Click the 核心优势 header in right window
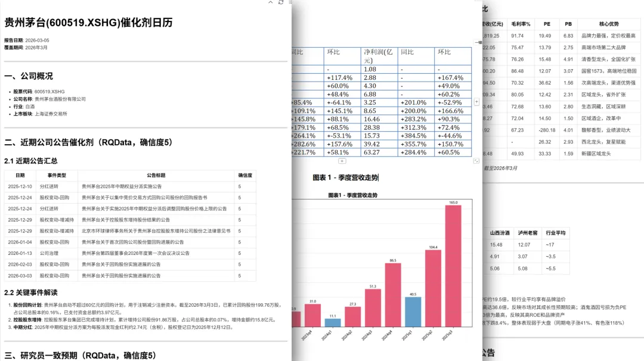The width and height of the screenshot is (644, 361). click(609, 24)
